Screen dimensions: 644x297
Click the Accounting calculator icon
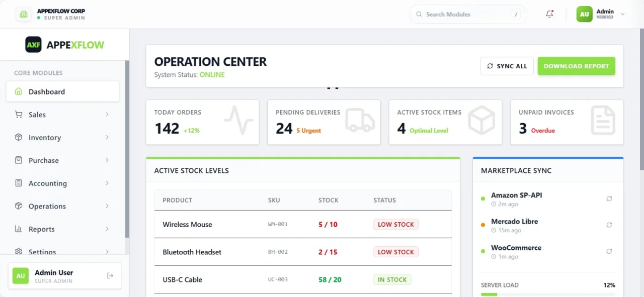(x=19, y=183)
